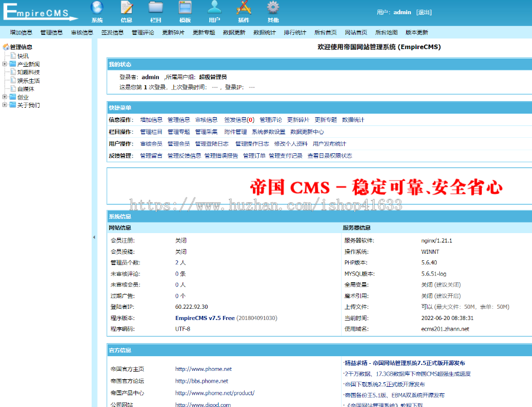Click 签发信息(0) in the quick menu
This screenshot has width=532, height=407.
pos(239,120)
